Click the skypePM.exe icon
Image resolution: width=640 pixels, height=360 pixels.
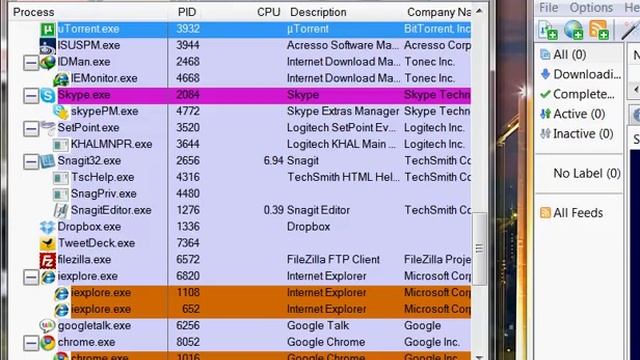tap(61, 111)
